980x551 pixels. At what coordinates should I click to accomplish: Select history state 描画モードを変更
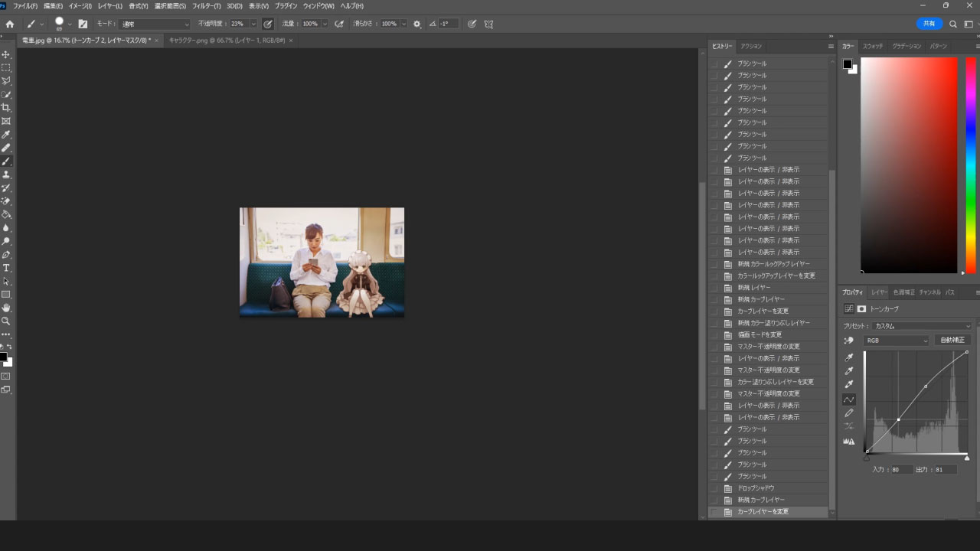click(x=769, y=335)
